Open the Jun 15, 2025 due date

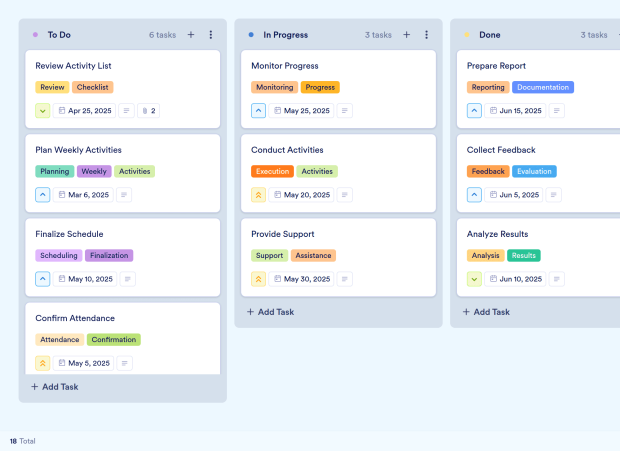pyautogui.click(x=515, y=111)
